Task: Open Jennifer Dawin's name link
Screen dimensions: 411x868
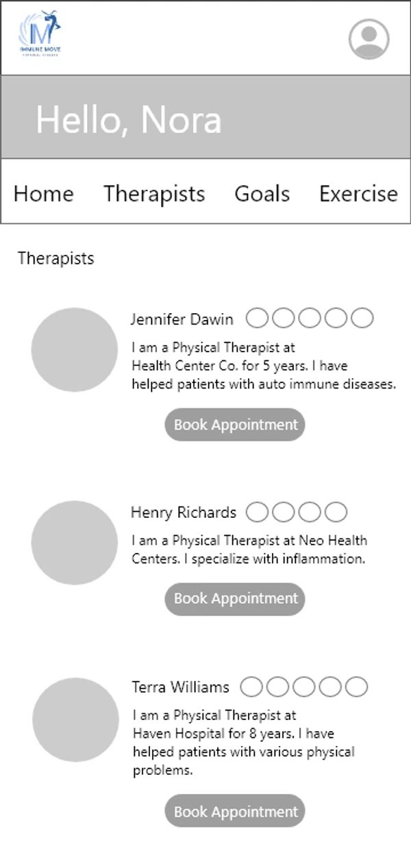Action: pos(182,319)
